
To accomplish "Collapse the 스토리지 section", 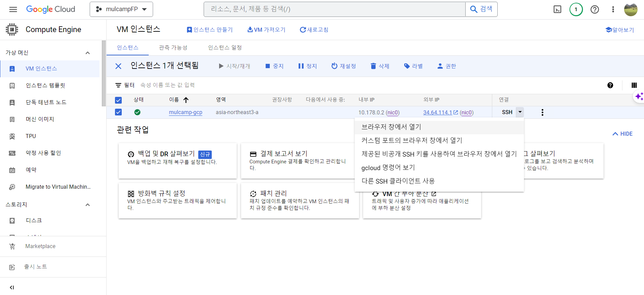I will [88, 205].
